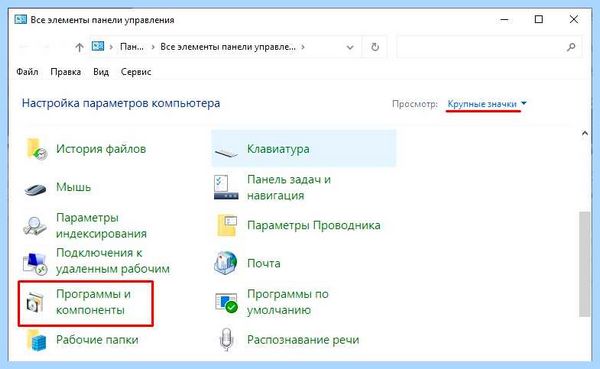
Task: Click the scrollbar up arrow
Action: [585, 133]
